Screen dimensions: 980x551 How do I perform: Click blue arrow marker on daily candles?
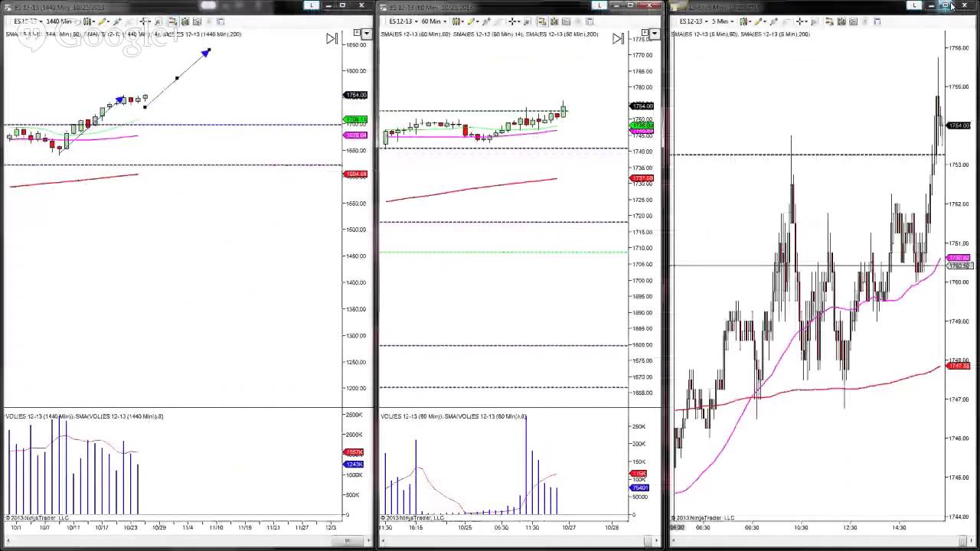[x=120, y=100]
